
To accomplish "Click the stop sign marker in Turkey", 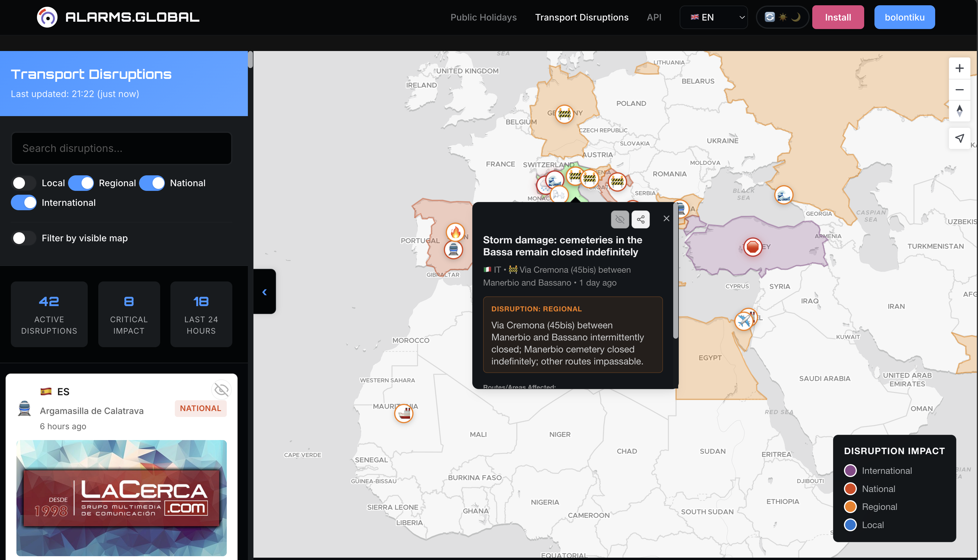I will [752, 247].
